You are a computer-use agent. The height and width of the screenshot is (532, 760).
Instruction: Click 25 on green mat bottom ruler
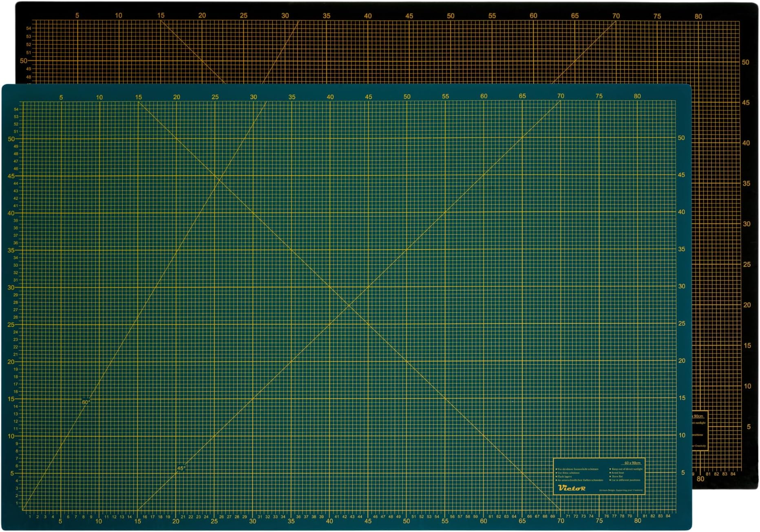coord(214,521)
